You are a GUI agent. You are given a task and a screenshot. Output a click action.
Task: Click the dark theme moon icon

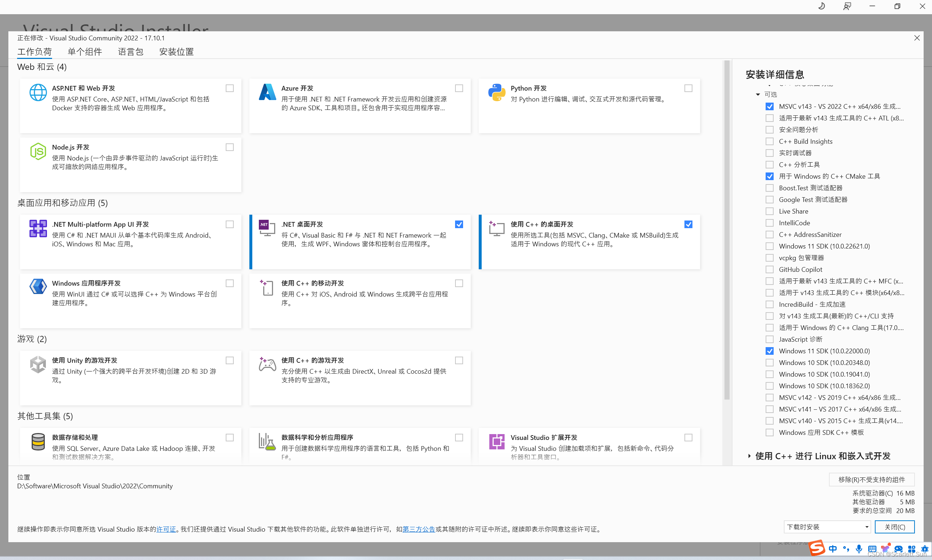coord(821,7)
